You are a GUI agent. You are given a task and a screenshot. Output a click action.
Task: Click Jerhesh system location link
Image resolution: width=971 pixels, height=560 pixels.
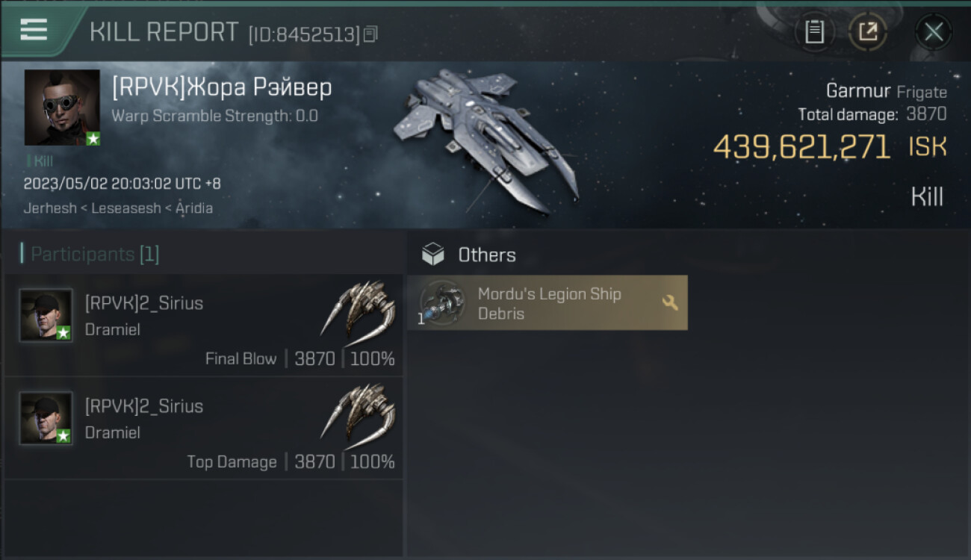tap(50, 208)
